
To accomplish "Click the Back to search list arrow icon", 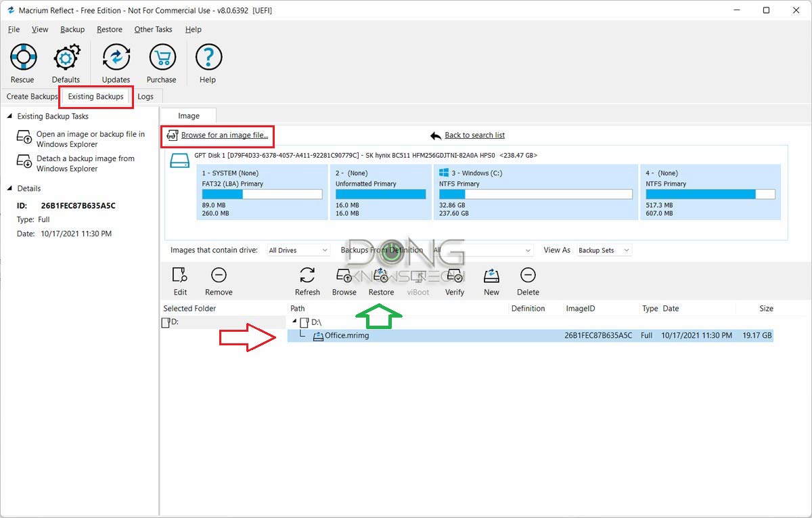I will click(436, 135).
